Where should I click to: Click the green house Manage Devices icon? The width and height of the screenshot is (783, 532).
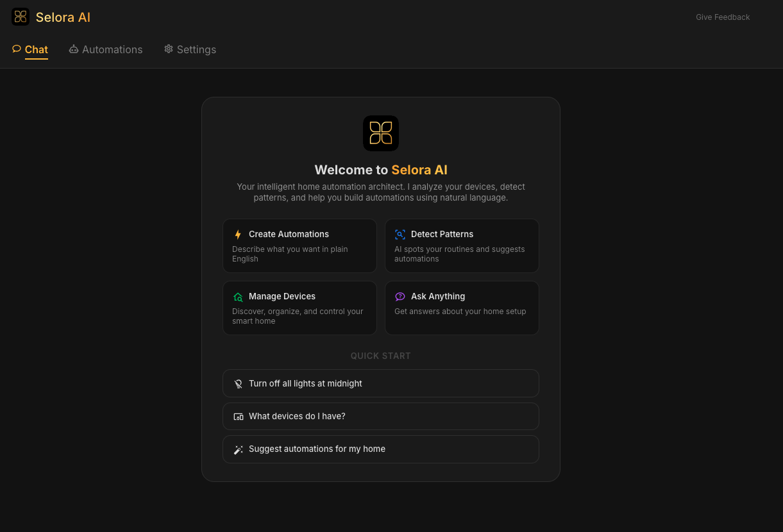tap(238, 297)
